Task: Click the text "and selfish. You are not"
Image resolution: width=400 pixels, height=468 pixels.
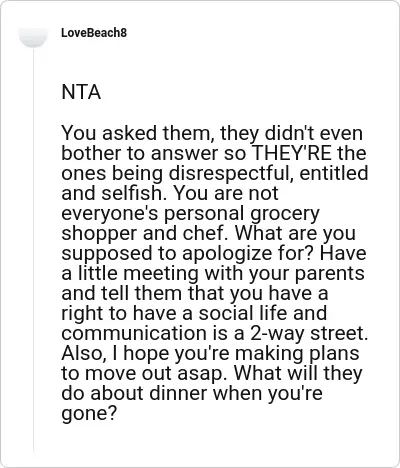Action: point(170,193)
